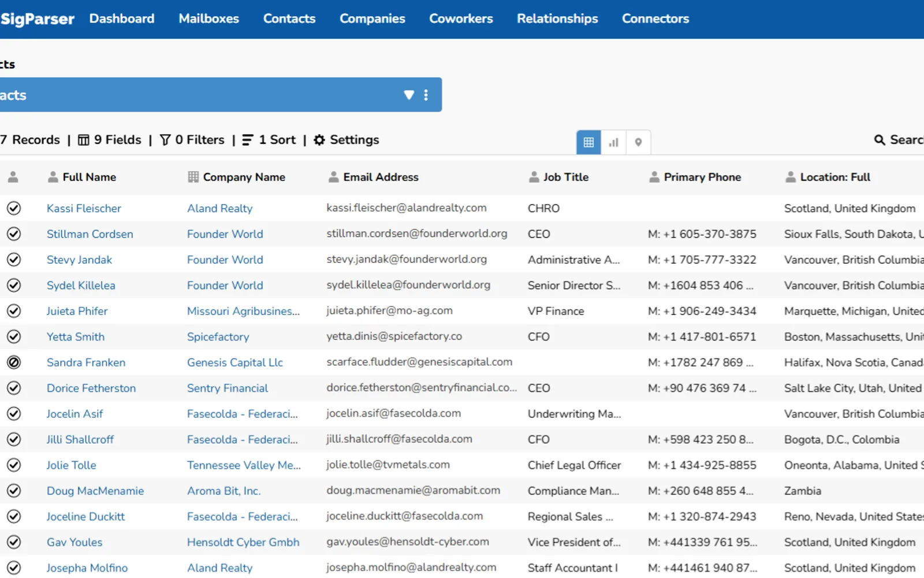The height and width of the screenshot is (578, 924).
Task: Switch to grid table view icon
Action: point(588,142)
